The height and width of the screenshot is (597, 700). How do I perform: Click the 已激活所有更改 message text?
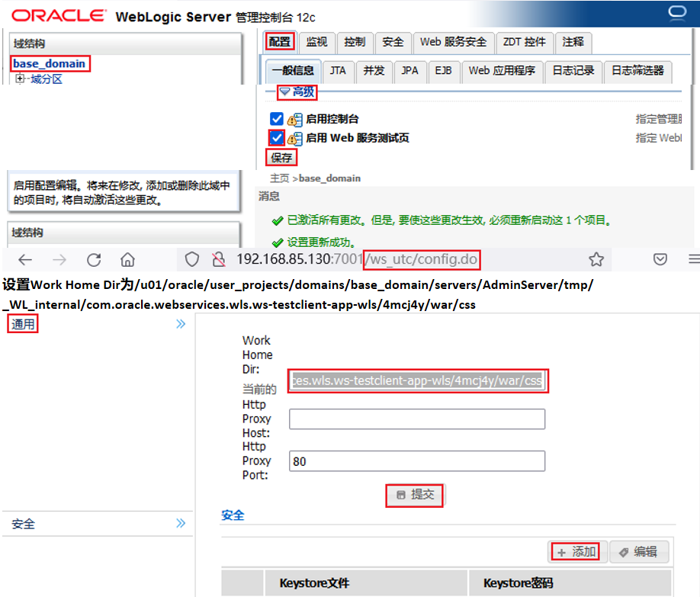click(x=449, y=220)
